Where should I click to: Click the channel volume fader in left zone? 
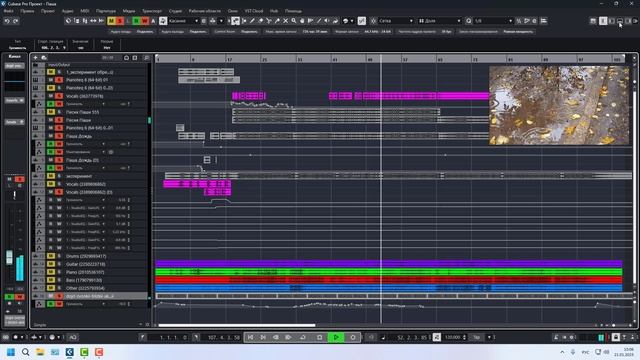pos(9,258)
